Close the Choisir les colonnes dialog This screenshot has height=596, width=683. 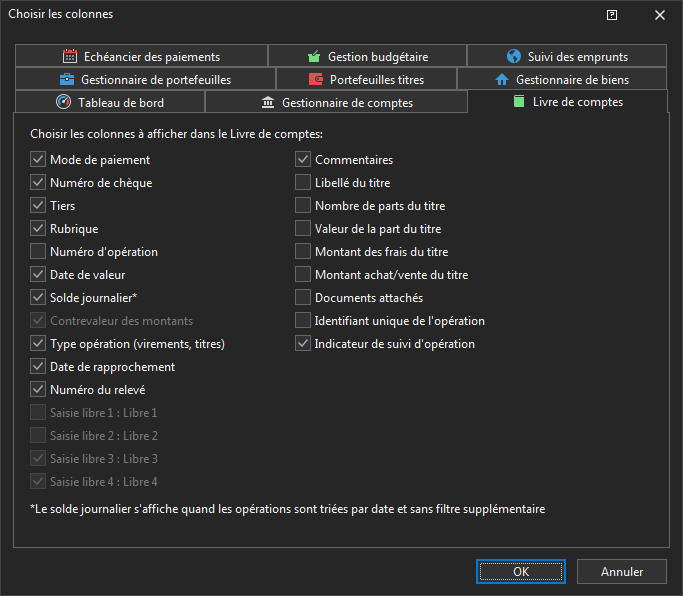click(x=659, y=15)
